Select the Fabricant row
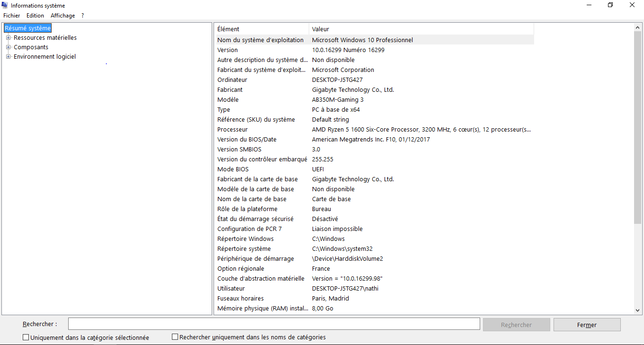The height and width of the screenshot is (345, 644). [x=375, y=89]
